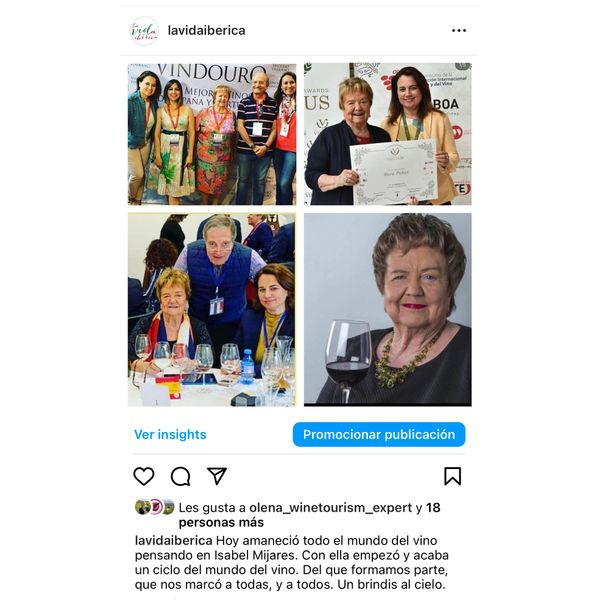The width and height of the screenshot is (600, 600).
Task: Open the lavidaiberica profile picture
Action: [x=144, y=31]
